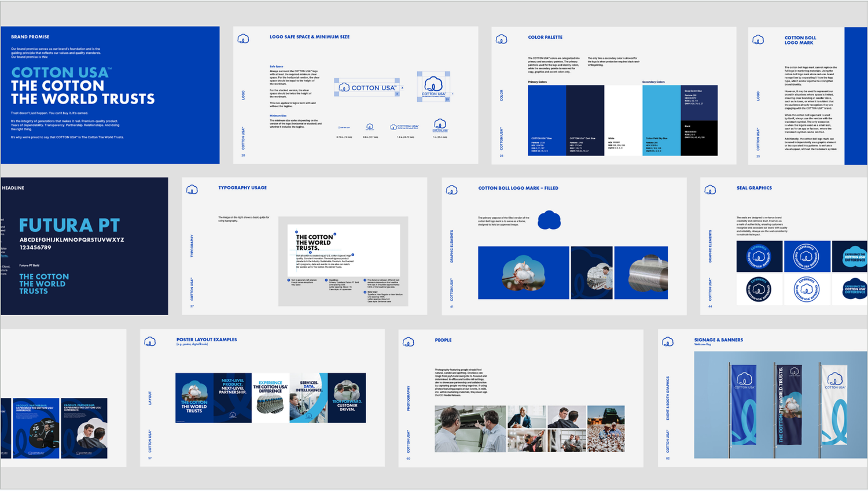Click the 'Primary Colors' label
868x491 pixels.
point(538,82)
